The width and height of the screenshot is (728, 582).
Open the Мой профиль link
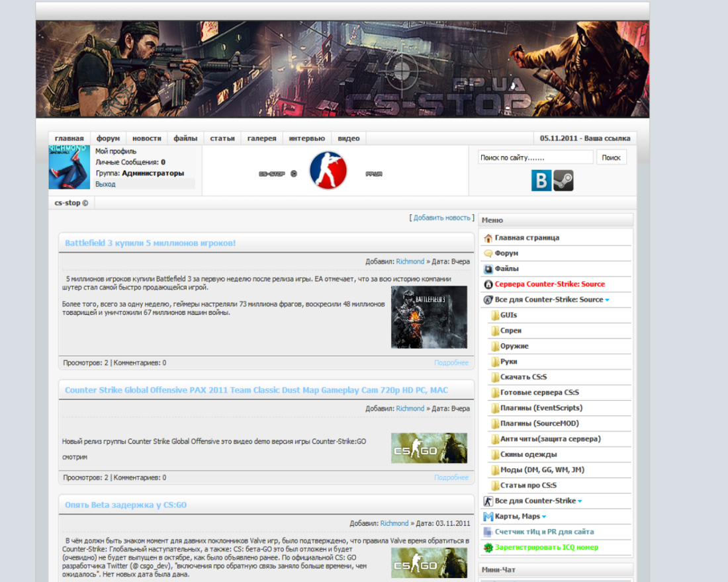pos(116,151)
